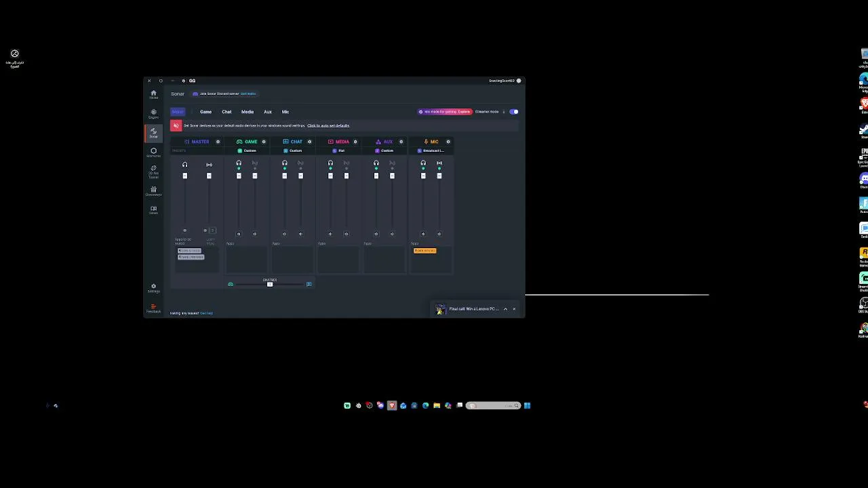Click the Master streaming output icon
Screen dimensions: 868x488
pyautogui.click(x=209, y=165)
